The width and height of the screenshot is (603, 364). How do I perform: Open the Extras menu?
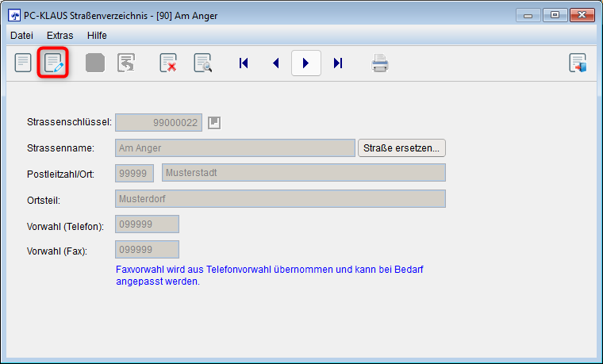click(60, 35)
